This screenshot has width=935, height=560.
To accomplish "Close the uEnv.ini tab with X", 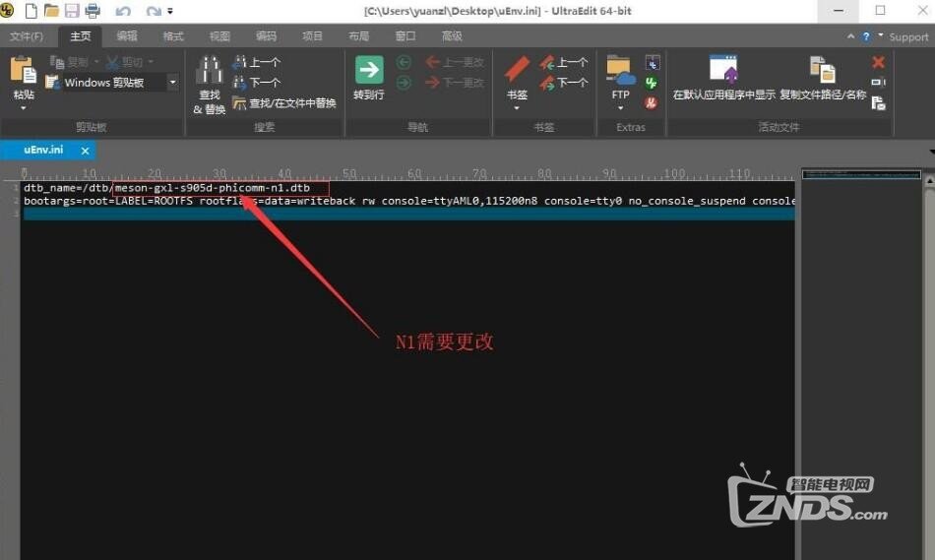I will [x=86, y=151].
